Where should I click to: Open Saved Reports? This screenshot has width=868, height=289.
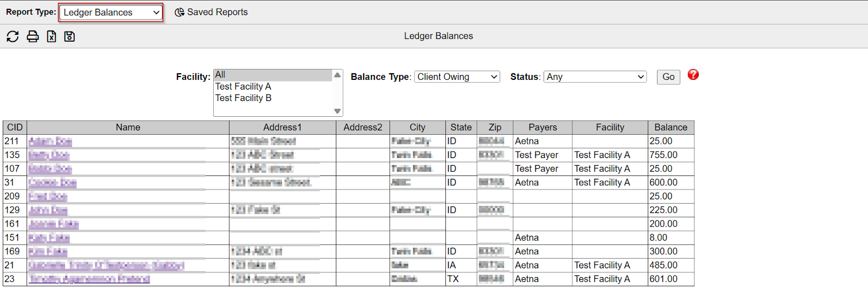(211, 12)
